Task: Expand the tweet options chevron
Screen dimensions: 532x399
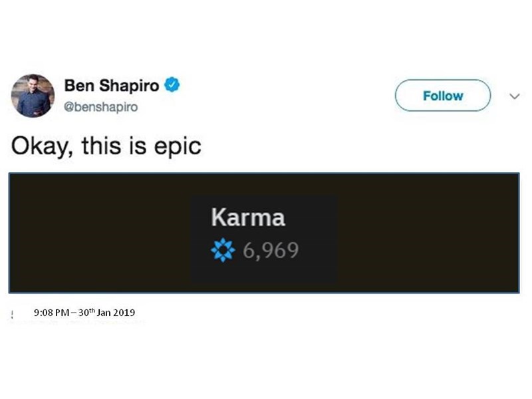Action: (x=513, y=96)
